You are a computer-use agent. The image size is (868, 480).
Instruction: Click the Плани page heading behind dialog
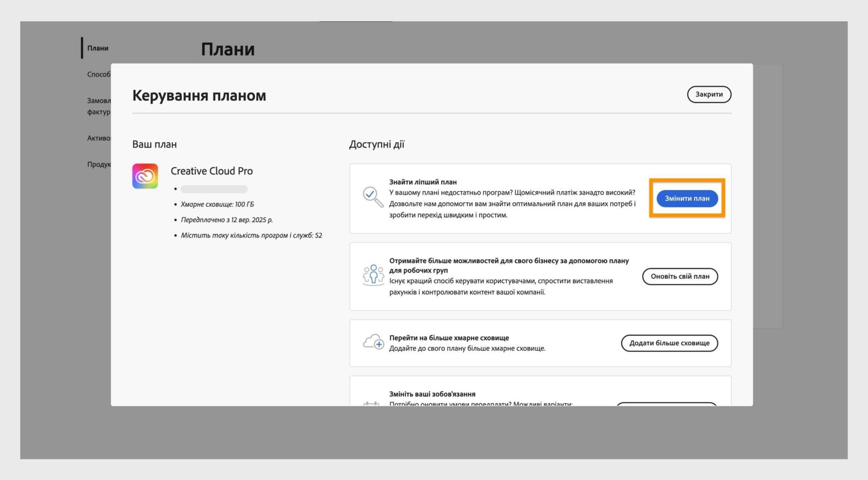pos(228,49)
